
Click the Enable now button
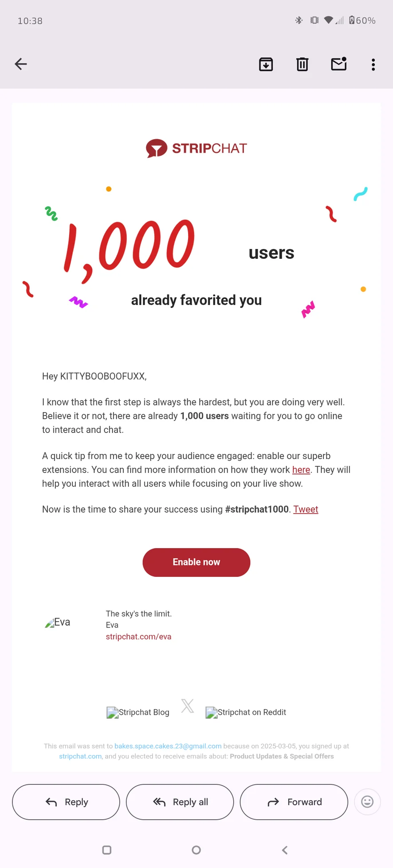pos(196,562)
